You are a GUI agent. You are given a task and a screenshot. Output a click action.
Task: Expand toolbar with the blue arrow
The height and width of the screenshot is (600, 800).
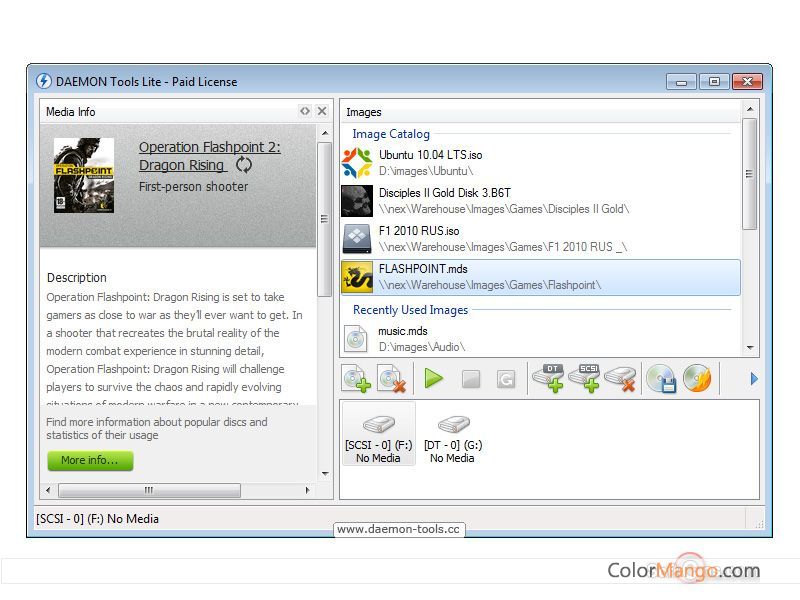(754, 379)
